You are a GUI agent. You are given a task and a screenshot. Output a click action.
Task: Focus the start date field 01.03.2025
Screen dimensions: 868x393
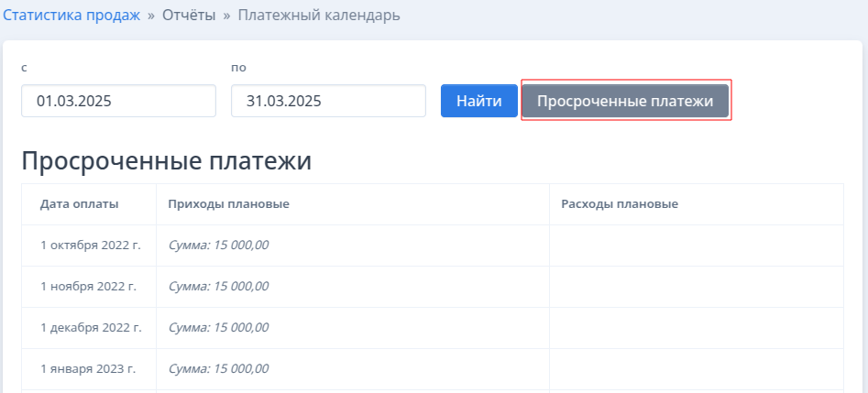[118, 101]
